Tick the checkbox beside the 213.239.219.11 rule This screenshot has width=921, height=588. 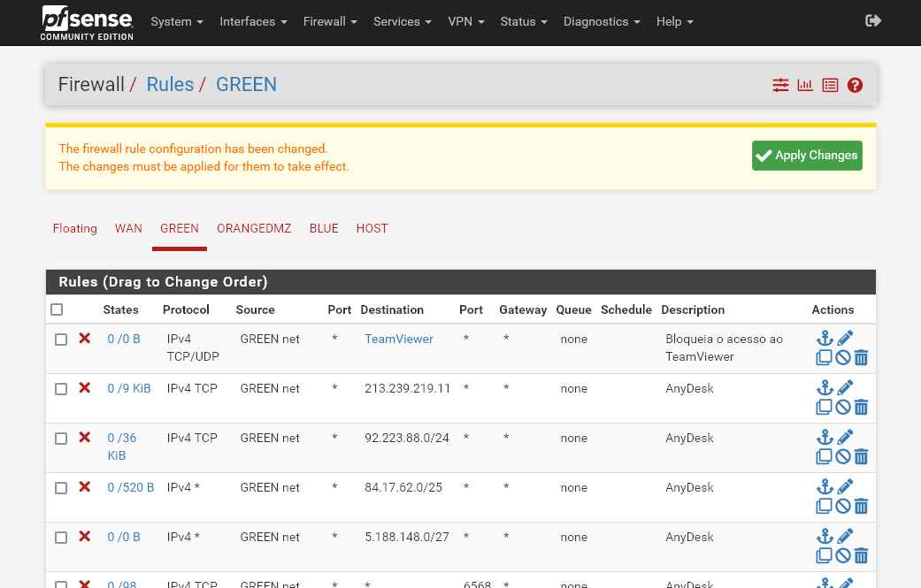(x=61, y=388)
